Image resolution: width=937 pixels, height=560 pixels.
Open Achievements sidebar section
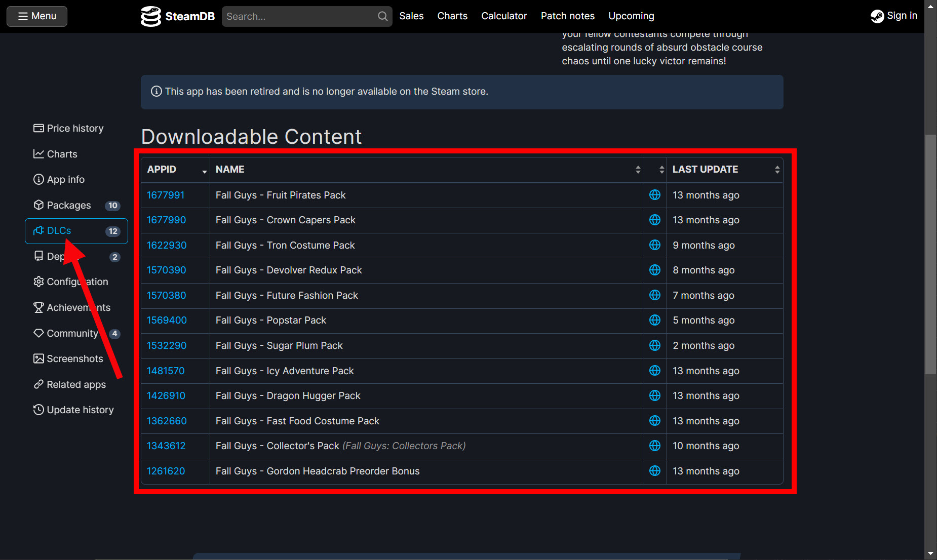tap(76, 307)
